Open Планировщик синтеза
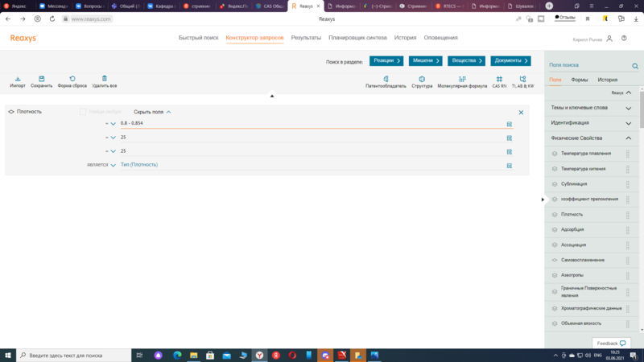644x362 pixels. pyautogui.click(x=357, y=38)
